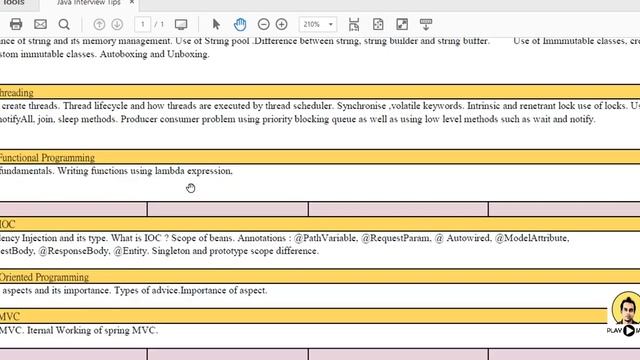Click the IOC heading text
Viewport: 640px width, 360px height.
7,224
